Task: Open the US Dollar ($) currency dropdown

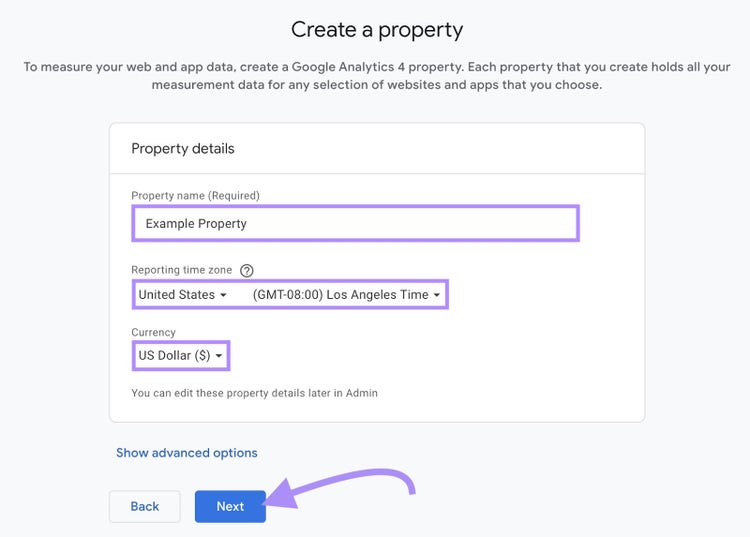Action: click(x=181, y=355)
